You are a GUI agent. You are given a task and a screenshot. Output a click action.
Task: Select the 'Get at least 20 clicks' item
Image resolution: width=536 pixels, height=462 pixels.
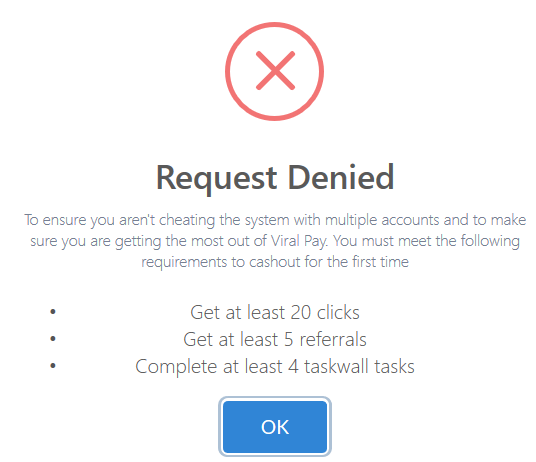pos(275,312)
